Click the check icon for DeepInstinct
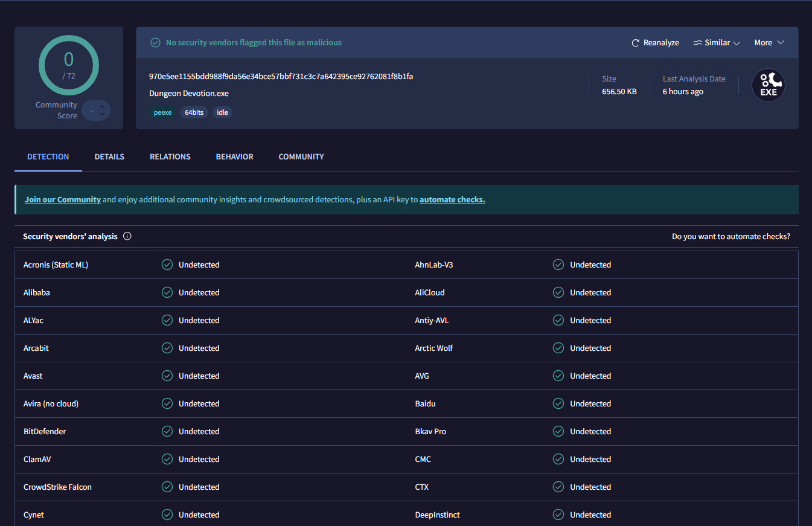The image size is (812, 526). [558, 515]
